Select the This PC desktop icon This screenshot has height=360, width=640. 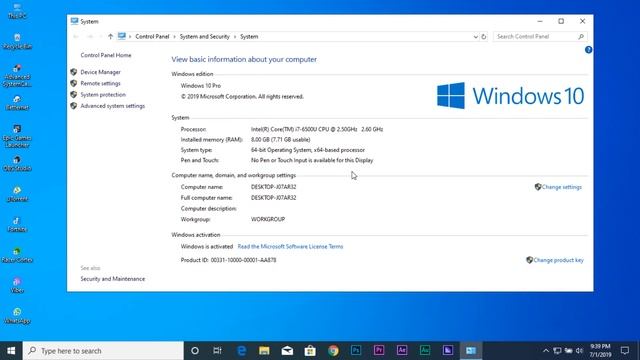tap(17, 11)
